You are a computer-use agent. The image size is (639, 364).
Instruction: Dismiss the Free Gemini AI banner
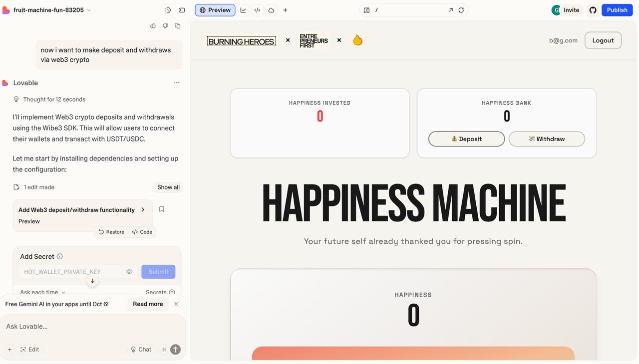coord(176,304)
